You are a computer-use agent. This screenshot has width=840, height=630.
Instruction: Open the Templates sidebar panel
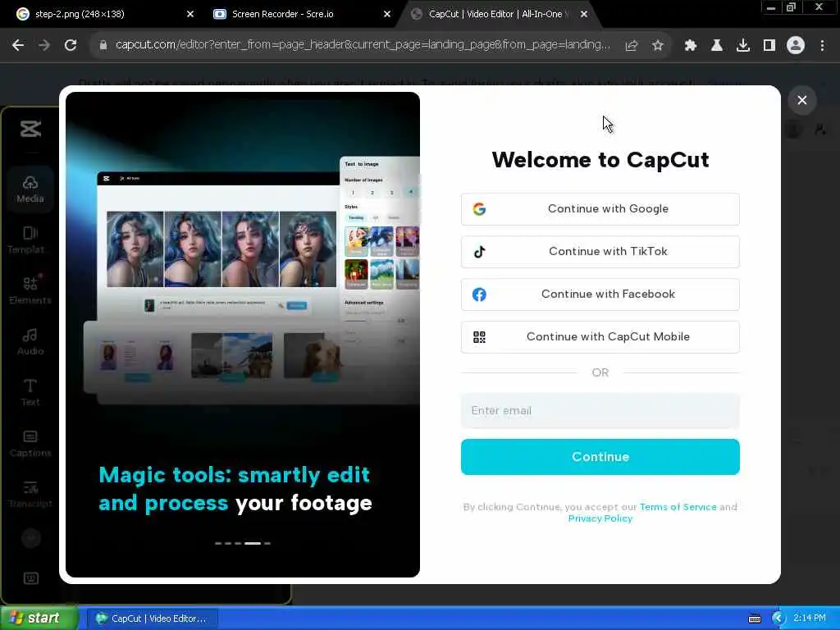pos(30,240)
